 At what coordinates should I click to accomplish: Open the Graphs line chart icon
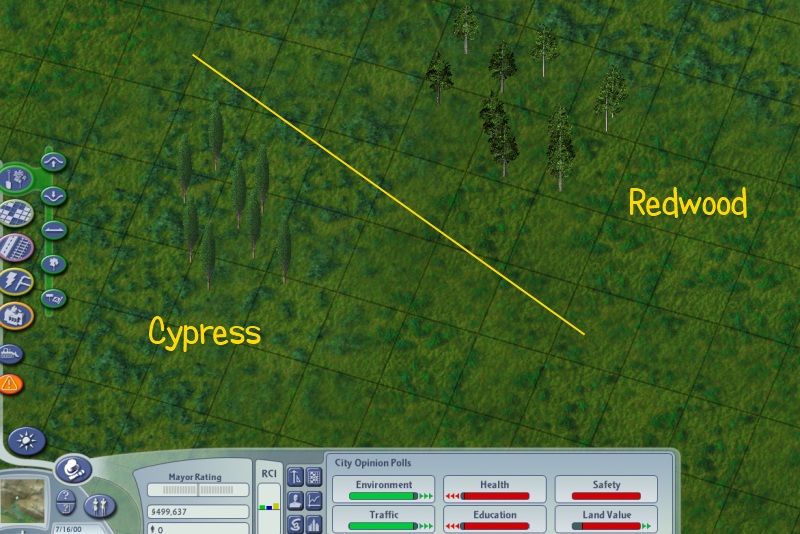314,501
